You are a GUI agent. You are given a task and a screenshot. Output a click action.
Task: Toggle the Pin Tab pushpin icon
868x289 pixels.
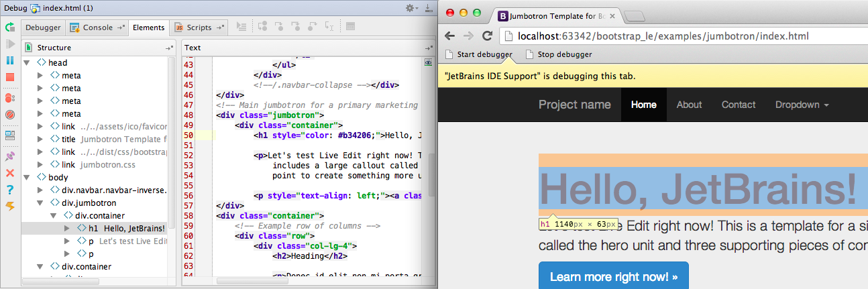click(x=10, y=157)
